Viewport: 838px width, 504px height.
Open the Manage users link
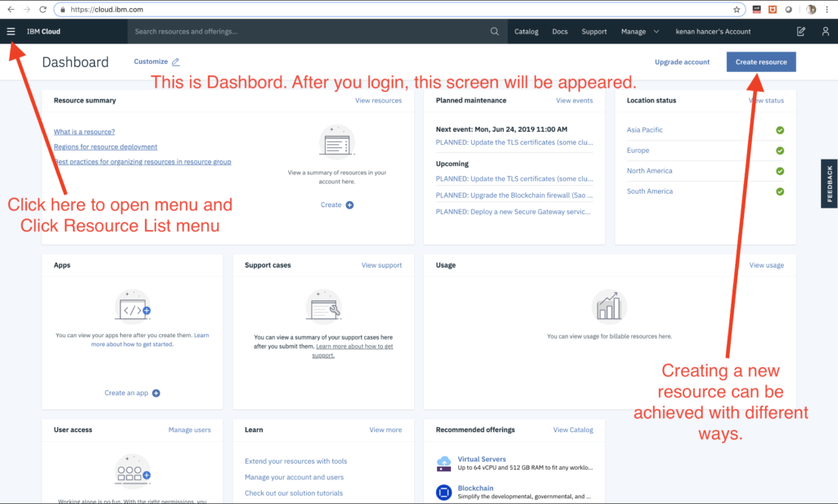point(190,430)
